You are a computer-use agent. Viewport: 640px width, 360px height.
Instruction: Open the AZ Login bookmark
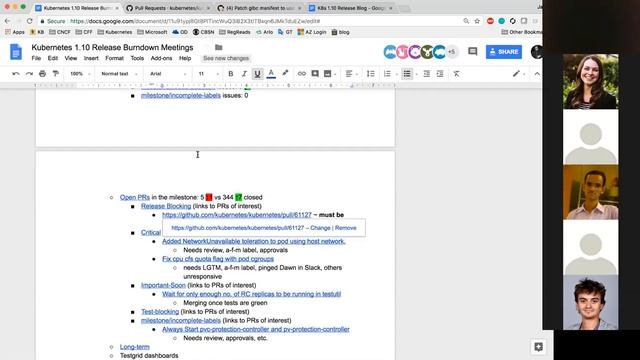312,32
